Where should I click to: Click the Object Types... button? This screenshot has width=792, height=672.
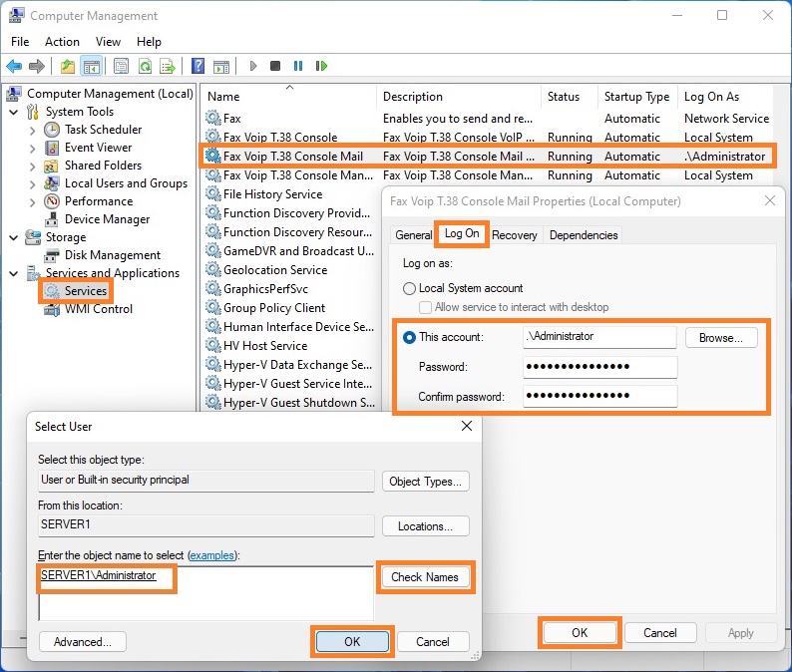(425, 482)
